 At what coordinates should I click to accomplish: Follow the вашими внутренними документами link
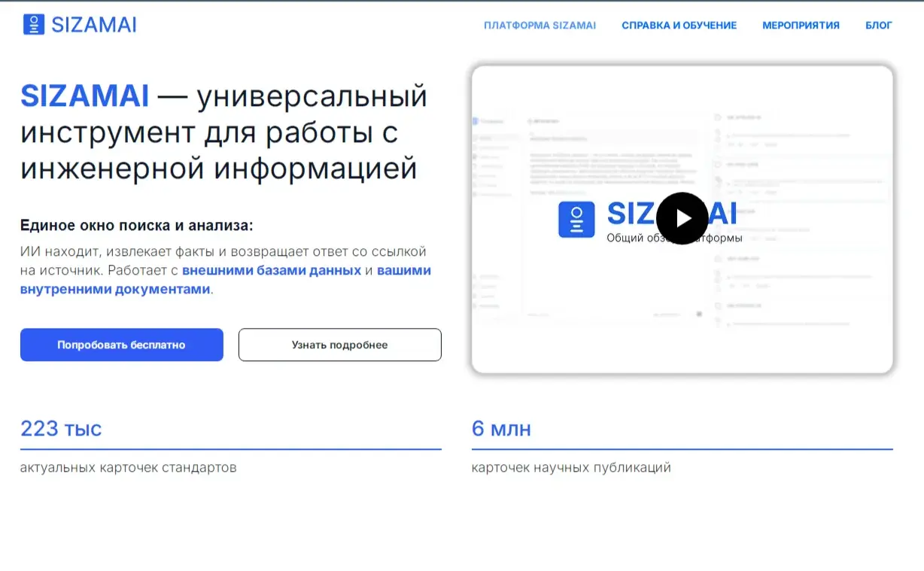click(x=226, y=279)
